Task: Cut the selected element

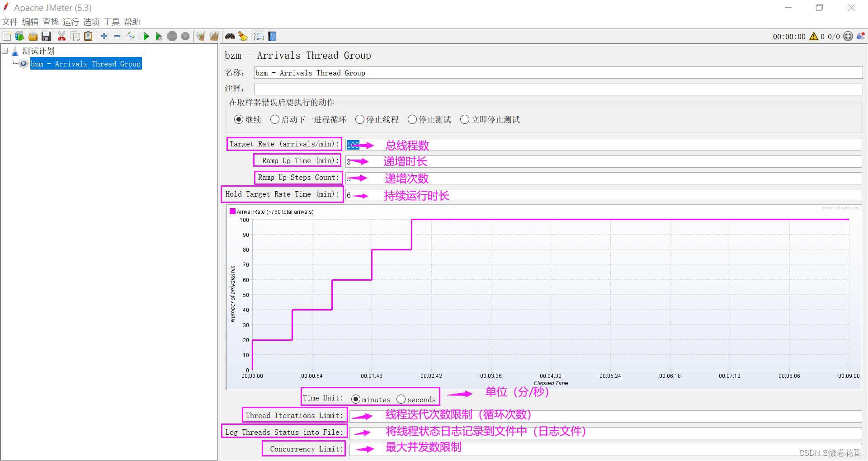Action: point(62,36)
